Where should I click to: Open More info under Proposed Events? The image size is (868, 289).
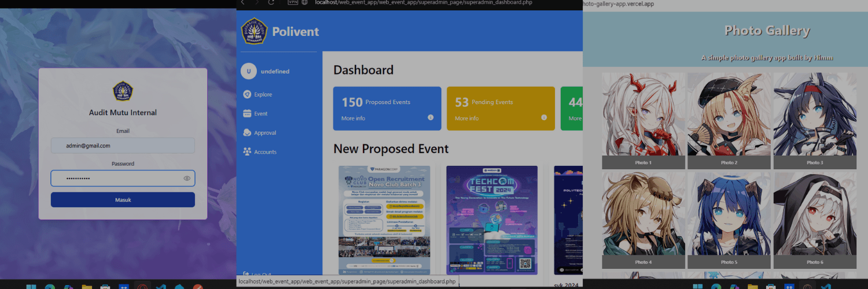[353, 118]
